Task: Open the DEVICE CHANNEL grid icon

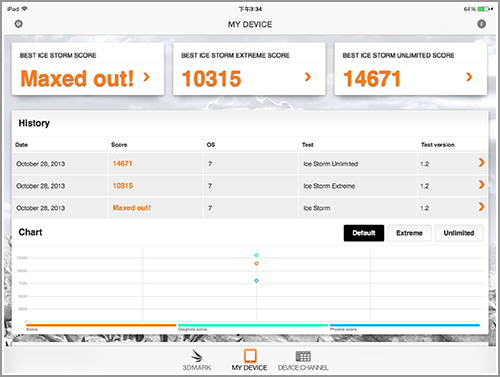Action: tap(303, 356)
